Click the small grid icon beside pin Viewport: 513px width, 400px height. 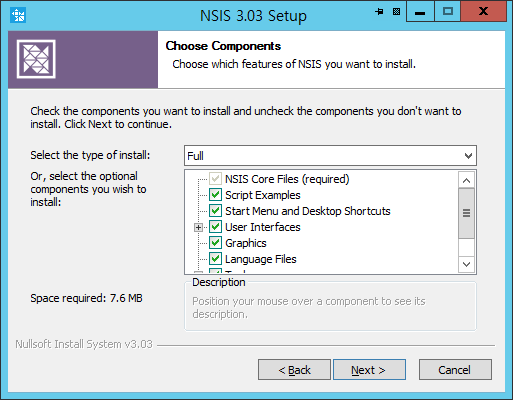396,12
